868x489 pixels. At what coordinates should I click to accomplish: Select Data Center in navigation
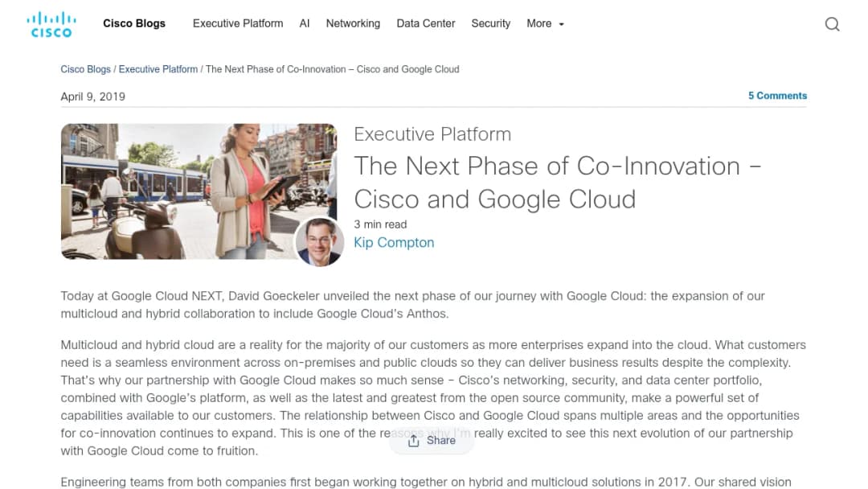pos(426,24)
